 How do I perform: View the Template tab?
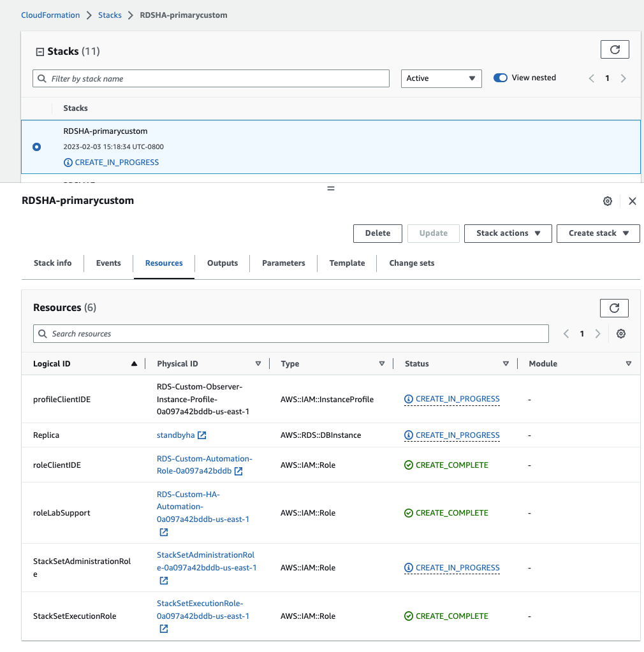point(347,263)
